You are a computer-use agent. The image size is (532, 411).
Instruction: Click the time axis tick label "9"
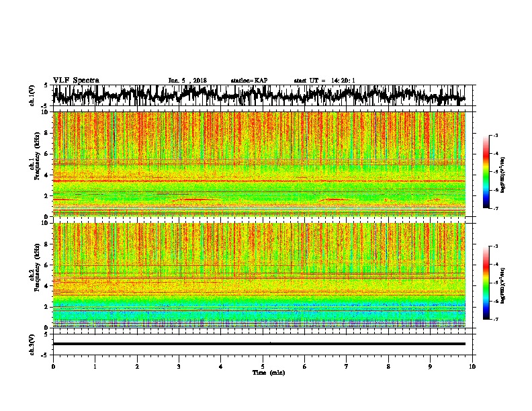pyautogui.click(x=430, y=367)
